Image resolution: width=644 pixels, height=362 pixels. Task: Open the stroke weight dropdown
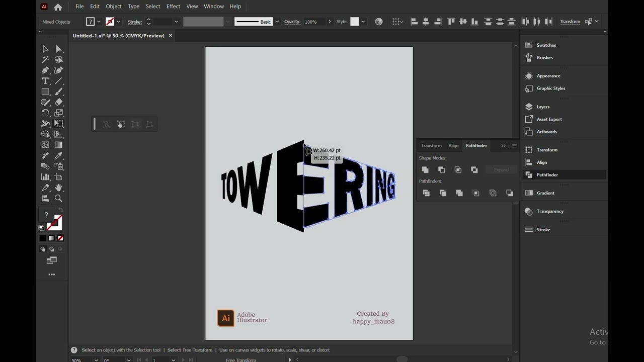[x=176, y=22]
